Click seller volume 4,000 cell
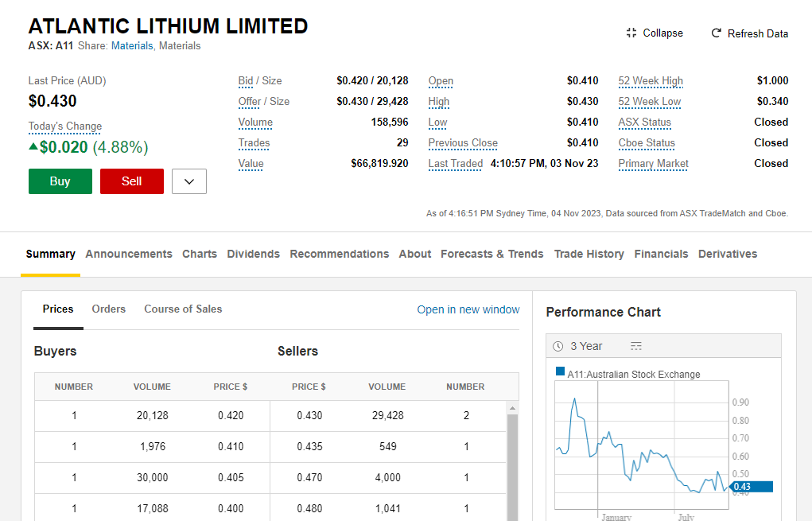 [x=388, y=477]
